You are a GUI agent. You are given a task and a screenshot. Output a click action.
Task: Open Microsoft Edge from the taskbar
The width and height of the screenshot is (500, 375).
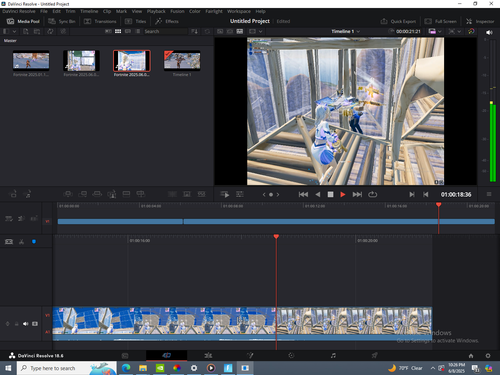pyautogui.click(x=126, y=368)
